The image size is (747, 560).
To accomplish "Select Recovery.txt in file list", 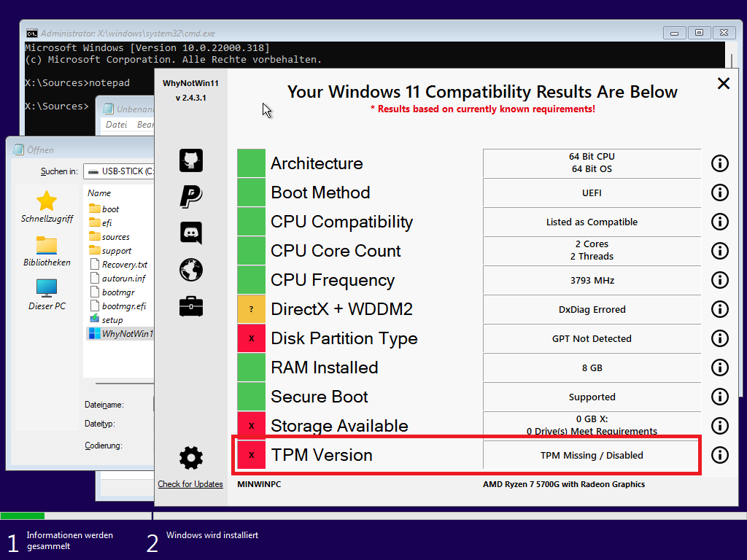I will [118, 264].
